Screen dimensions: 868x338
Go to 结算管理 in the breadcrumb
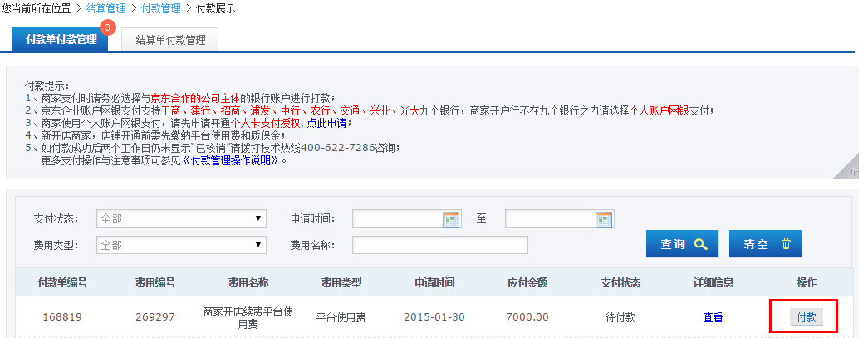pos(106,8)
